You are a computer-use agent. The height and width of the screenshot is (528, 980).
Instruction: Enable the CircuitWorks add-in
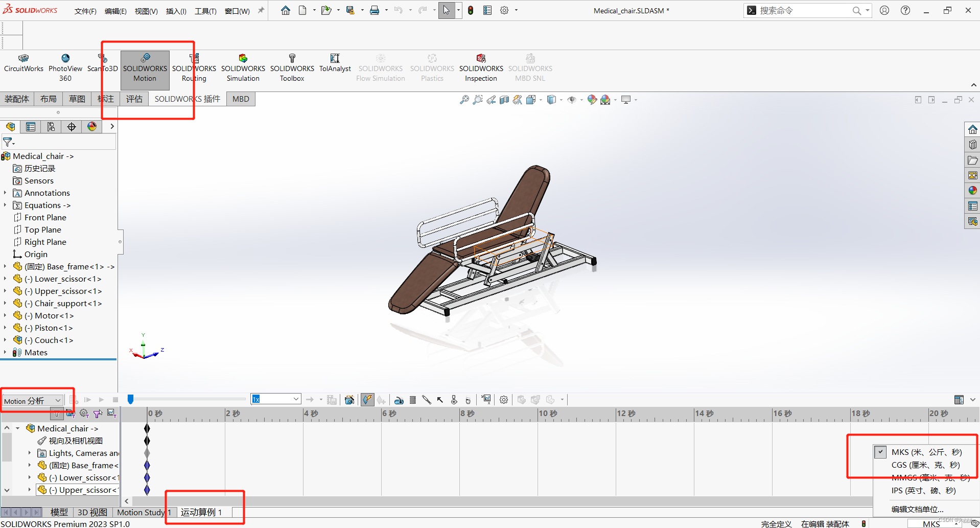[24, 64]
